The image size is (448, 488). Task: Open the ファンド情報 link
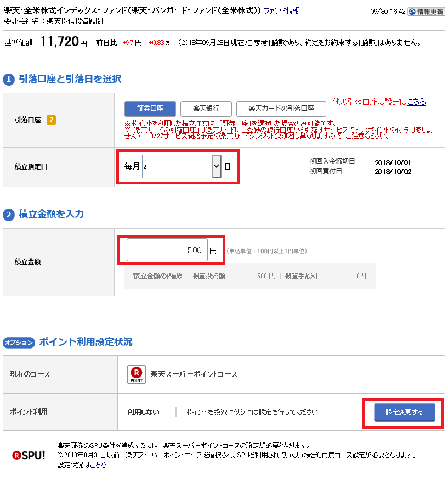pyautogui.click(x=282, y=10)
